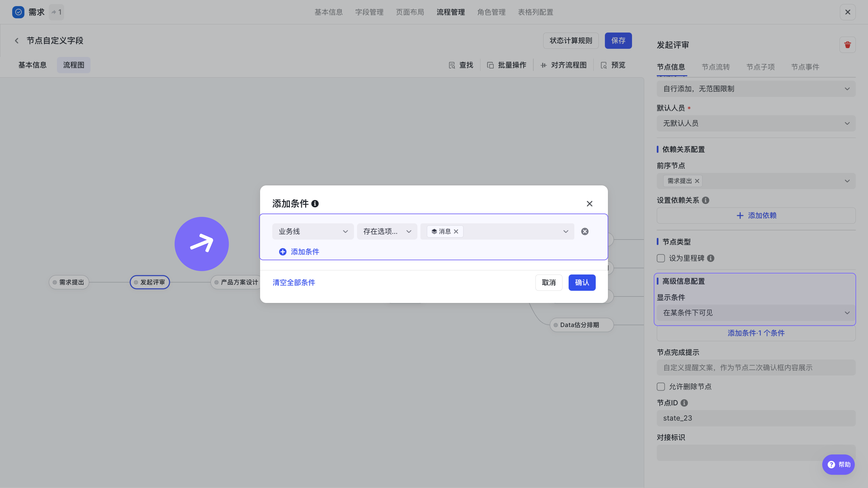Viewport: 868px width, 488px height.
Task: Open 批量操作 batch operations
Action: (x=506, y=65)
